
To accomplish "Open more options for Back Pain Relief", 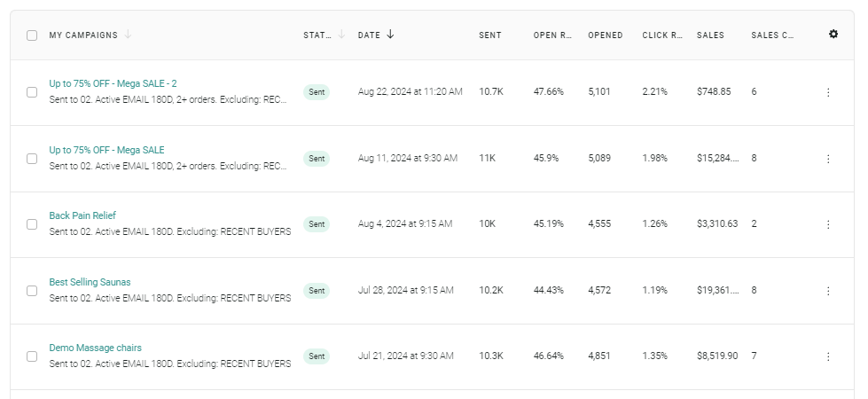I will coord(828,224).
